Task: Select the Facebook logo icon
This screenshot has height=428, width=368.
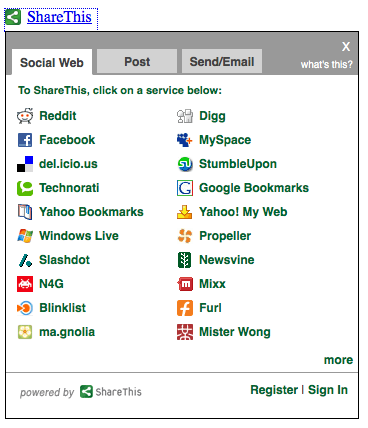Action: click(25, 140)
